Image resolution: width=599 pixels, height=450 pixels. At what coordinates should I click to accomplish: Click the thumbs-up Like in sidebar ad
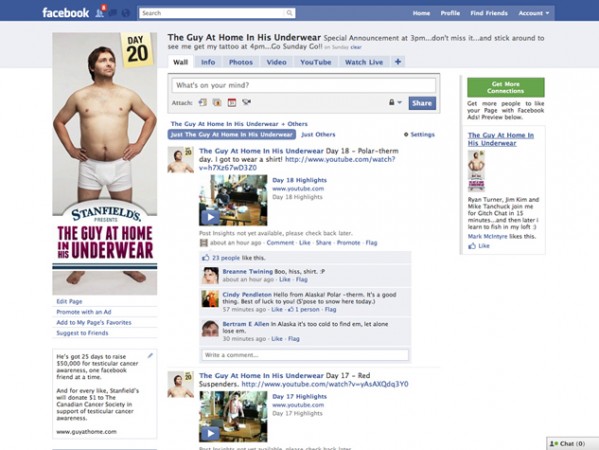coord(479,246)
